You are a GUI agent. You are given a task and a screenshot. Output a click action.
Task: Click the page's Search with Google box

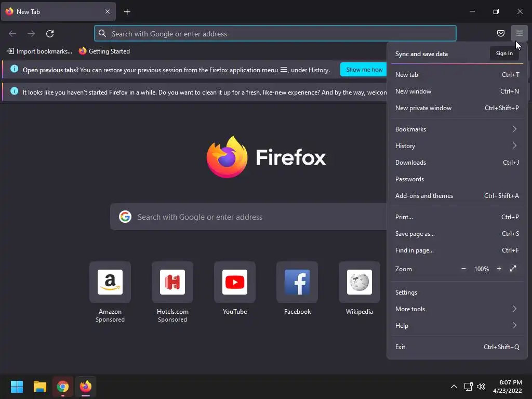click(248, 217)
